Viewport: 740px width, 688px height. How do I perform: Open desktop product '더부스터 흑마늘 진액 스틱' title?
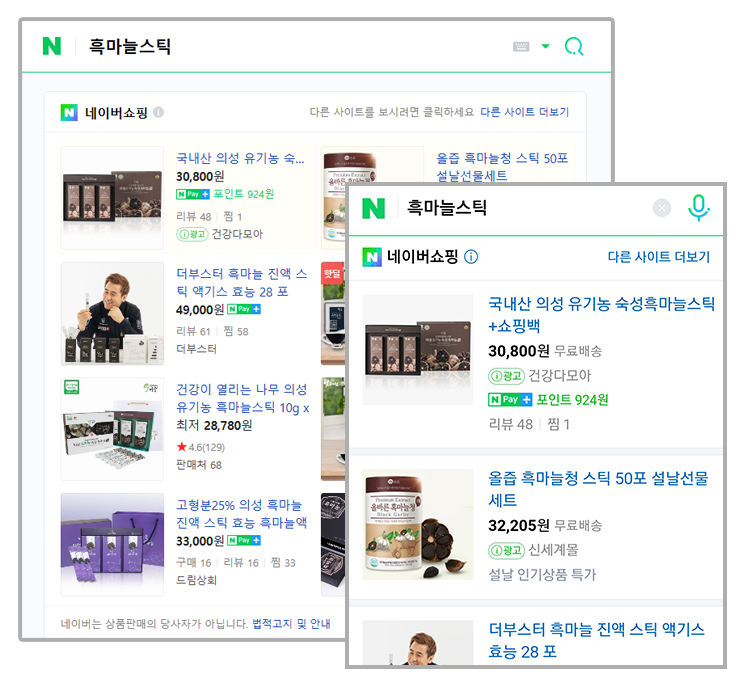pos(242,283)
